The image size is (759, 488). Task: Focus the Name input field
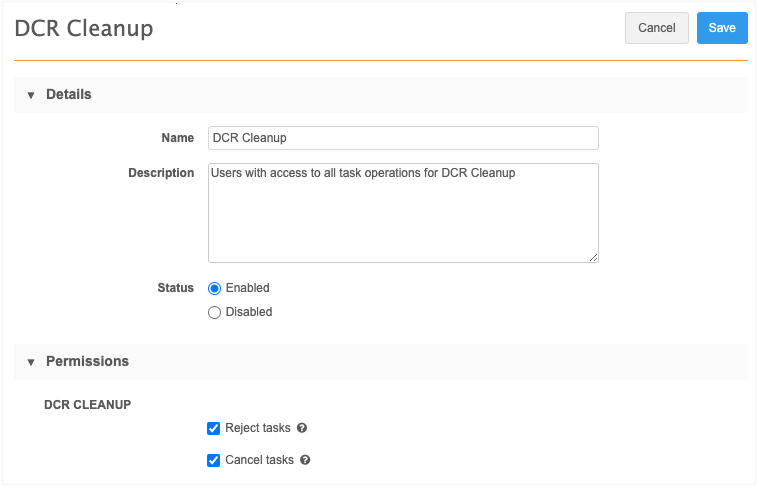[x=403, y=138]
